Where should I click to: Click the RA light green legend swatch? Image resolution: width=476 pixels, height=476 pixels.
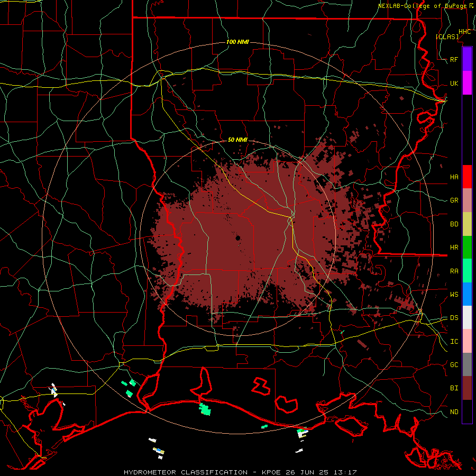467,271
